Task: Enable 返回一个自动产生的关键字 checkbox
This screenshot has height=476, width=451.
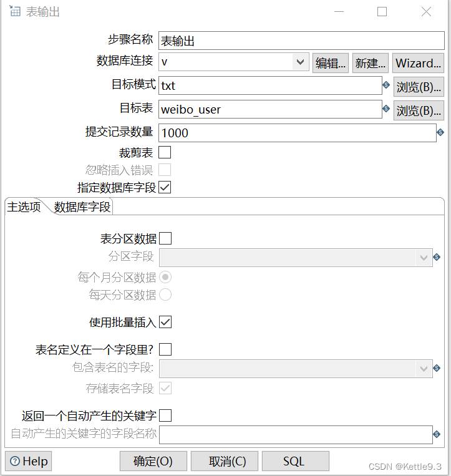Action: coord(165,415)
